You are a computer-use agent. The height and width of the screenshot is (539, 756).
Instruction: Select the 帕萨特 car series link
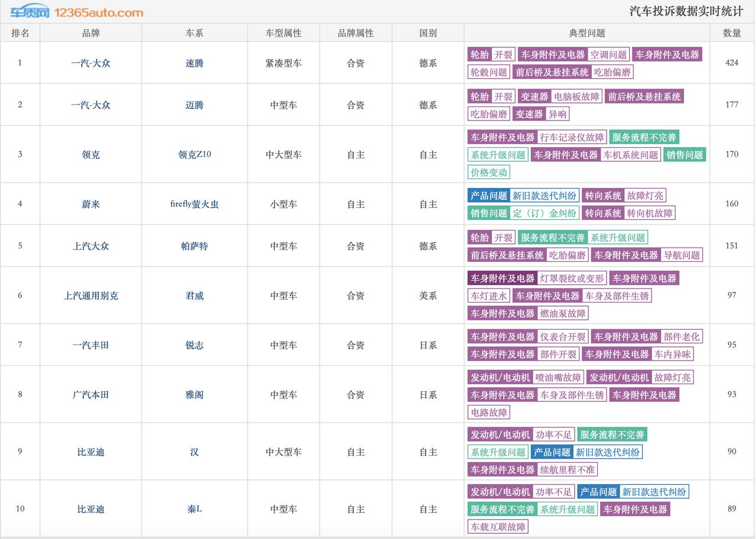pyautogui.click(x=194, y=246)
